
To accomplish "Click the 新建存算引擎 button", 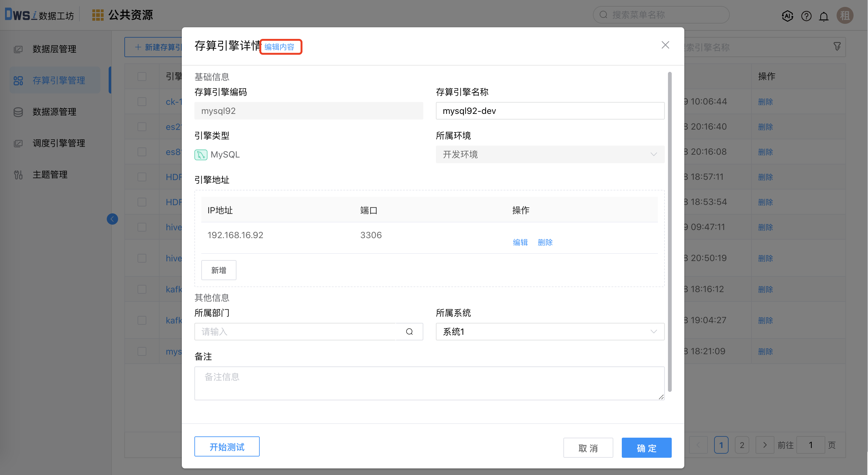I will (x=153, y=47).
